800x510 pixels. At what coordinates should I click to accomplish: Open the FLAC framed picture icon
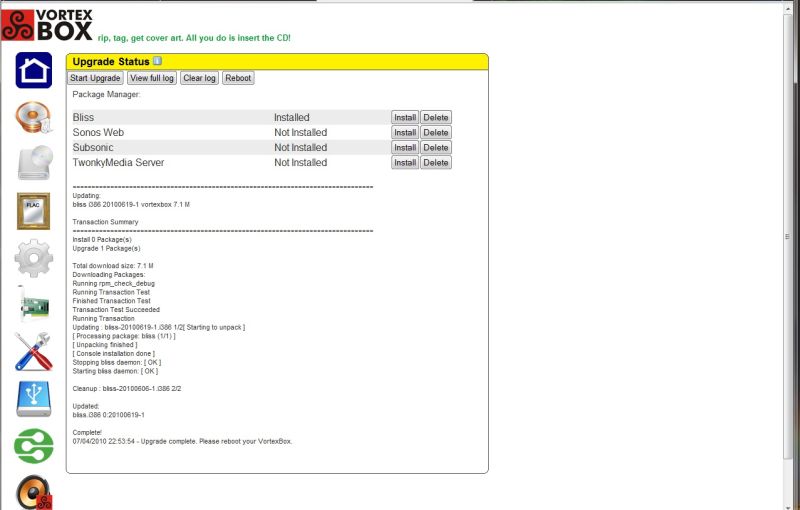pyautogui.click(x=34, y=211)
